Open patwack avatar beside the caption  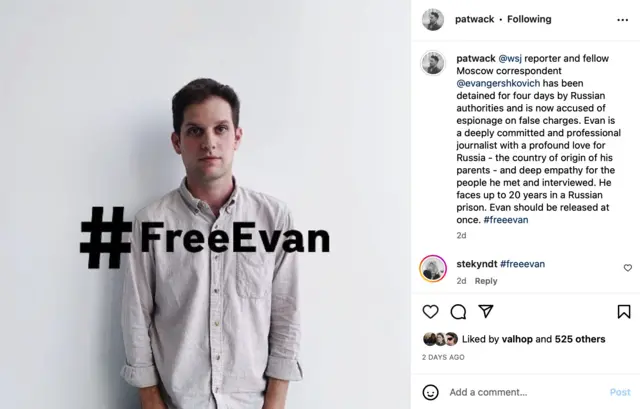433,63
